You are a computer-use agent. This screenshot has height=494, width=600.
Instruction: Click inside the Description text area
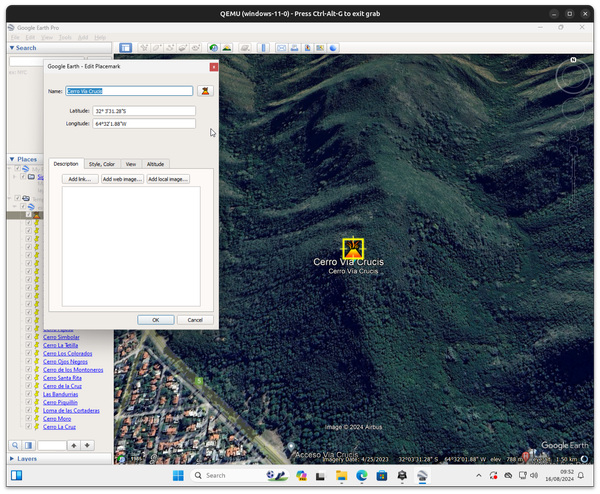point(131,246)
